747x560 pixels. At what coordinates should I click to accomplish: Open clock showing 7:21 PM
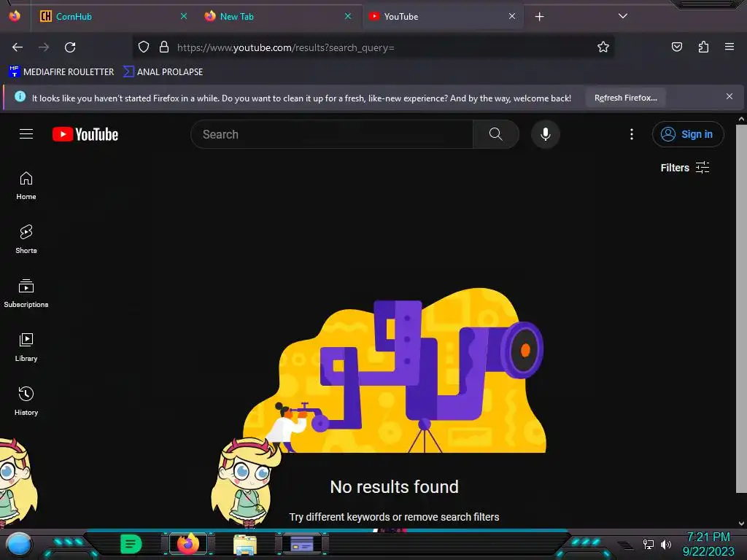coord(708,544)
